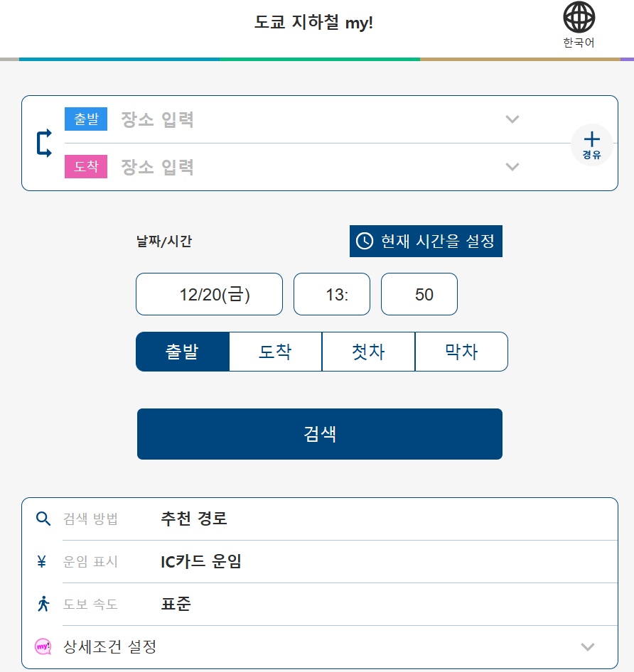Swap departure and arrival stations
This screenshot has height=672, width=634.
click(x=43, y=143)
